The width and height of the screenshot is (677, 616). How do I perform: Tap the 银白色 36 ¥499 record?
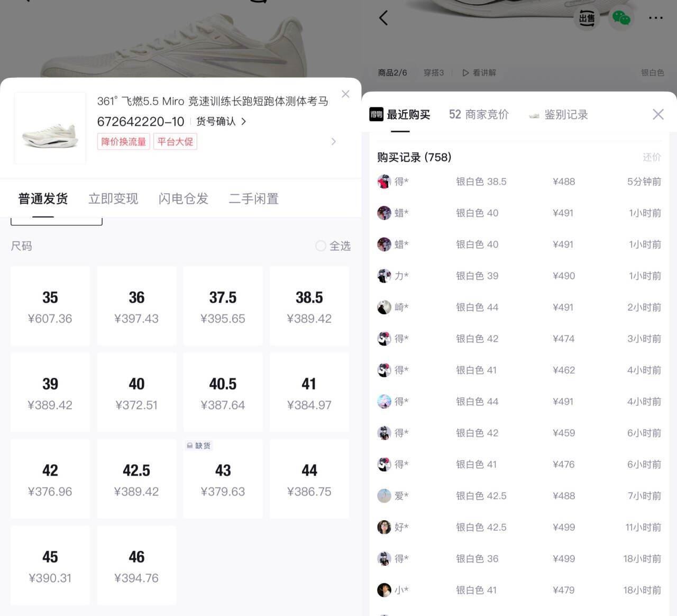(519, 558)
